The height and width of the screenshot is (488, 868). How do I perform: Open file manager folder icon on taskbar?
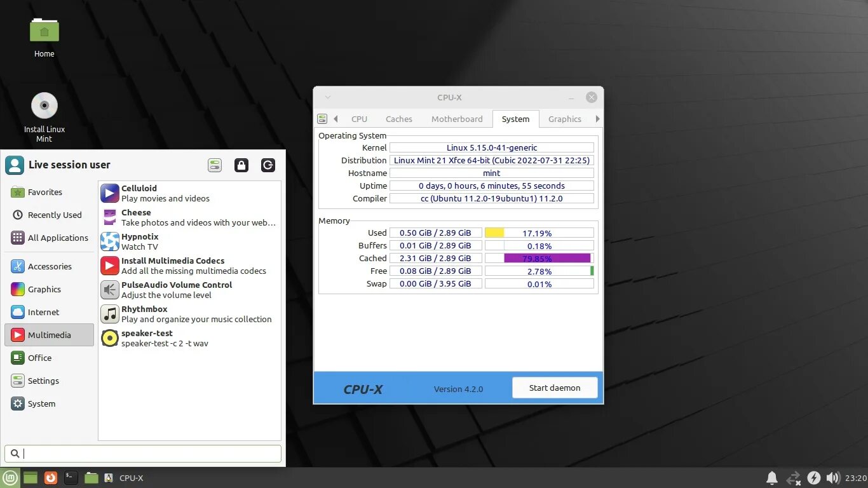point(92,478)
